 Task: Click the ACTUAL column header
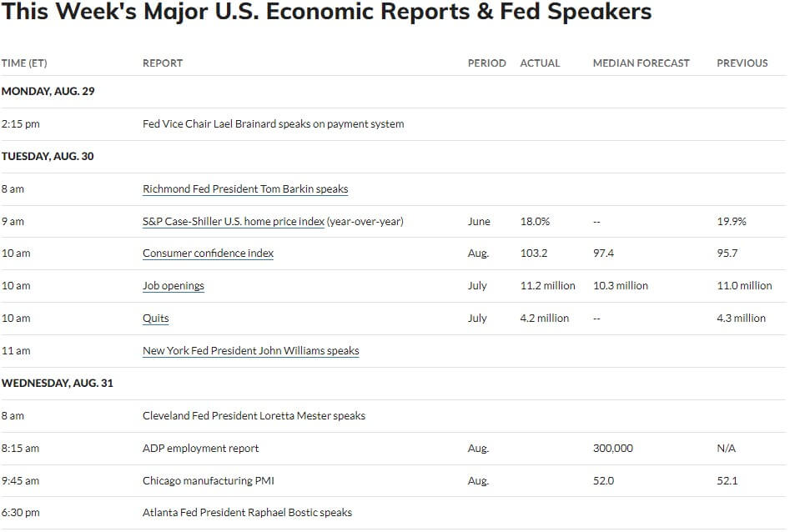tap(540, 63)
